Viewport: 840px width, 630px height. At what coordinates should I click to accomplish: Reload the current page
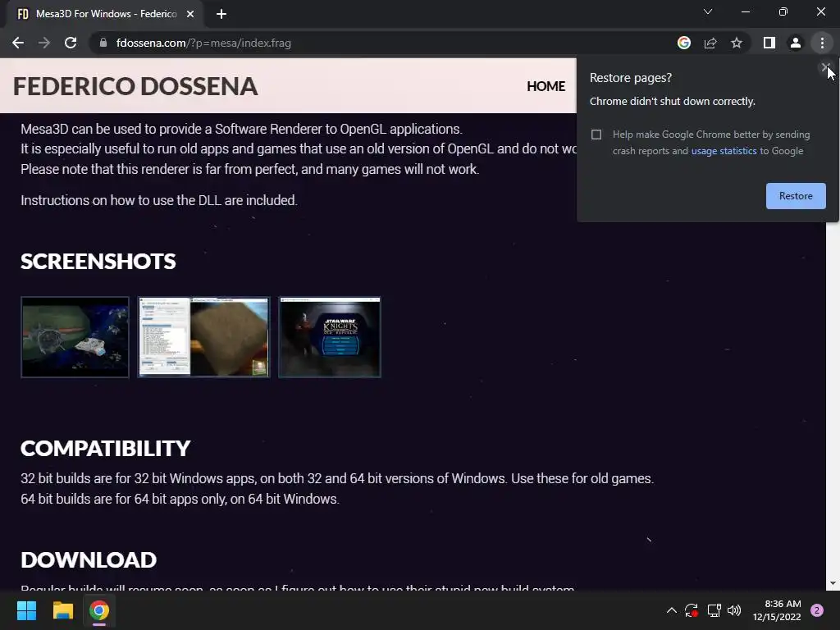[x=71, y=43]
